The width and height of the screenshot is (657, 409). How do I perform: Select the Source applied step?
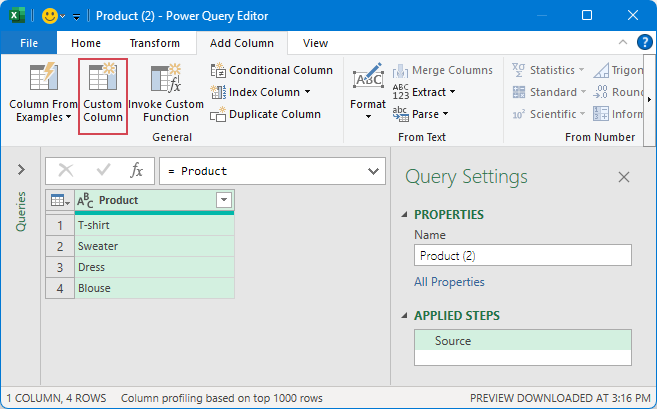[522, 340]
